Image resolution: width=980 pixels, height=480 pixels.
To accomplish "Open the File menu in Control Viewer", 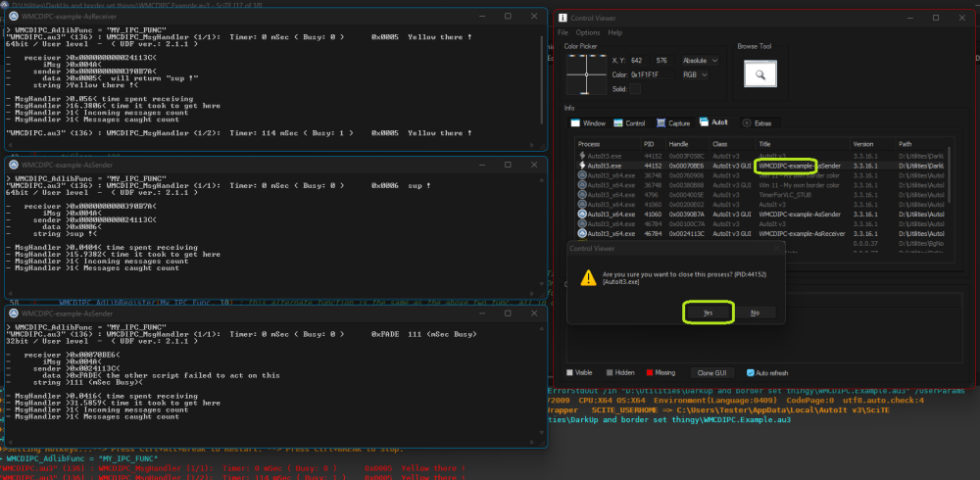I will click(563, 32).
